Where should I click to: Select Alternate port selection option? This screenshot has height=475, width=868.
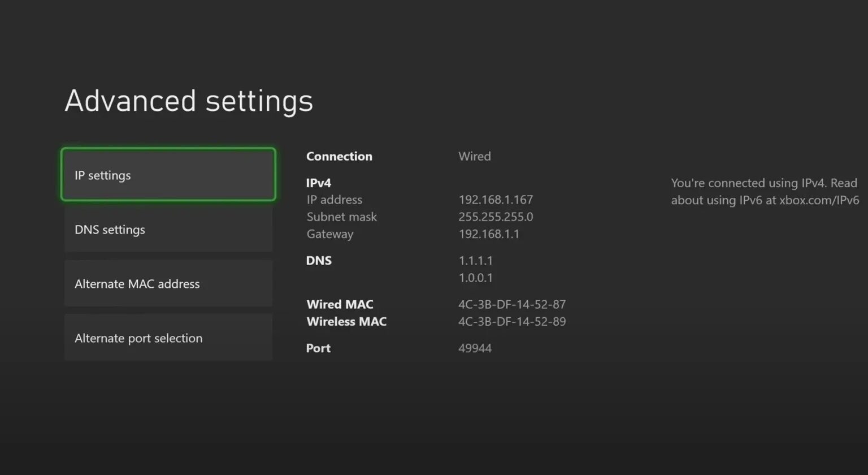tap(168, 338)
